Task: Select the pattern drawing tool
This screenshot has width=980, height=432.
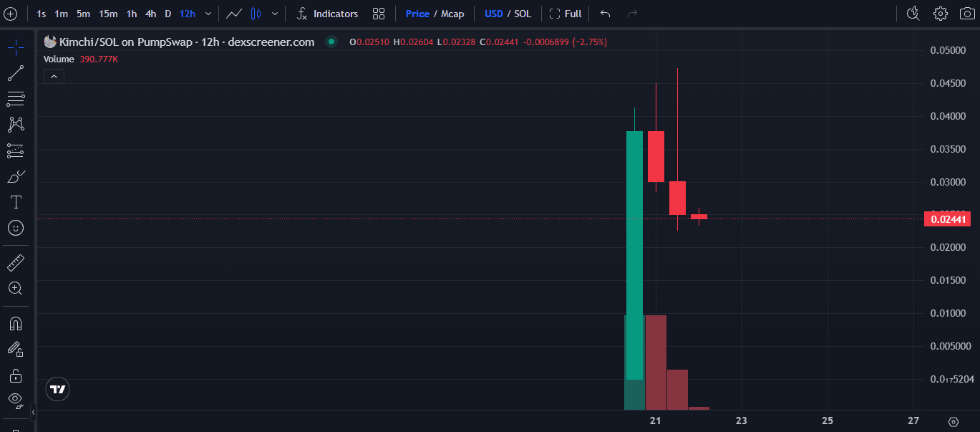Action: click(x=16, y=125)
